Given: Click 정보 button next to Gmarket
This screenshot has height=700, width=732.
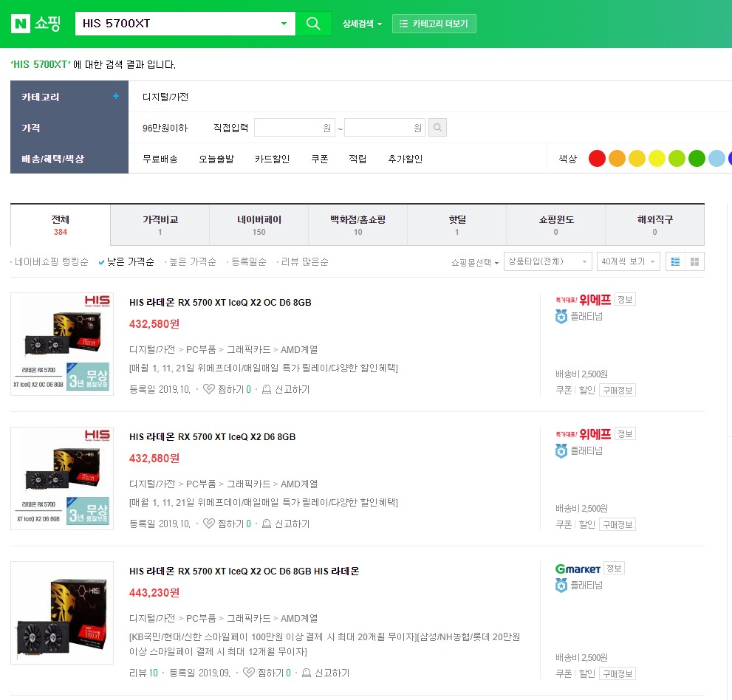Looking at the screenshot, I should pyautogui.click(x=614, y=568).
